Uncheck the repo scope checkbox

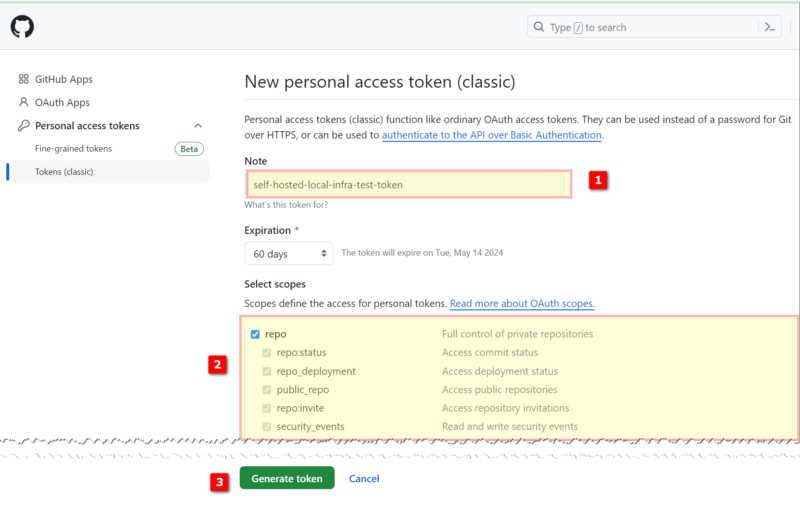tap(255, 335)
